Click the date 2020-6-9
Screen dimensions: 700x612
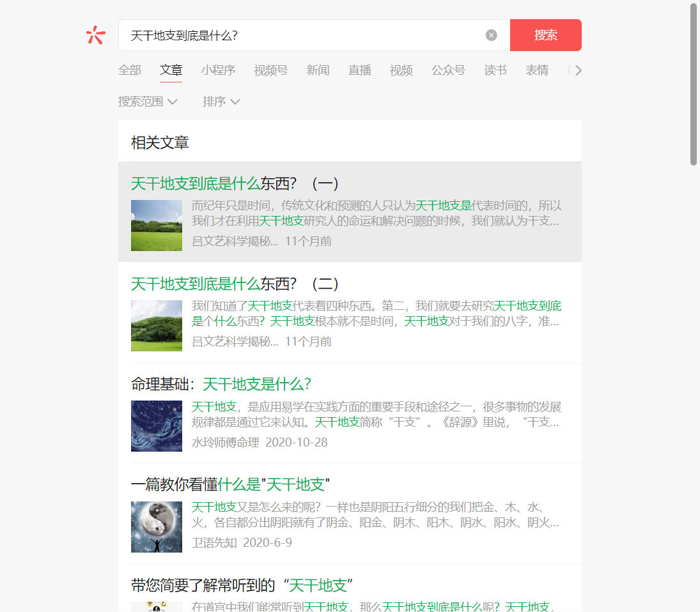point(267,543)
